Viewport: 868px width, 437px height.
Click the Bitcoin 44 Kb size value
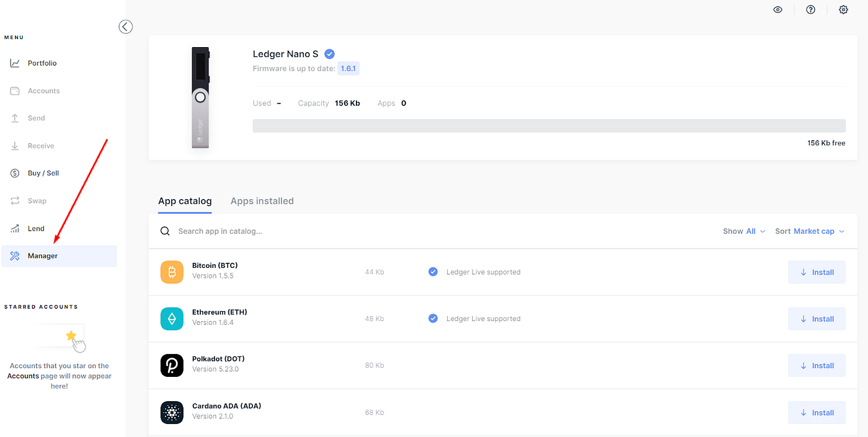(x=374, y=272)
